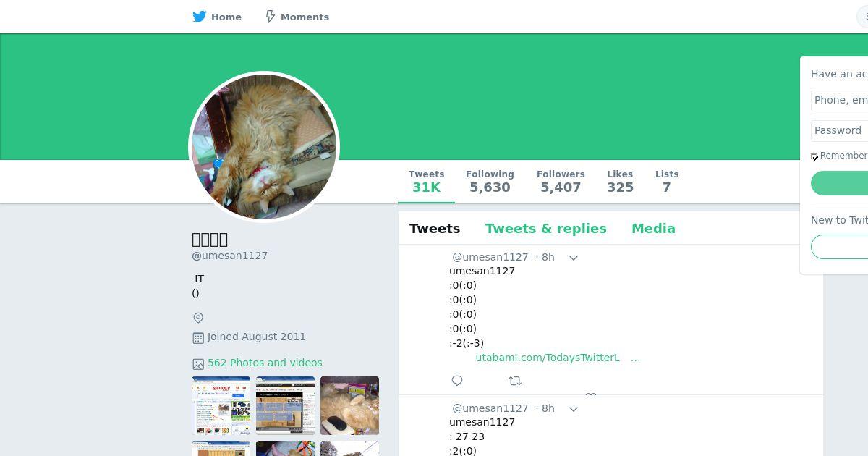Screen dimensions: 868x456
Task: Toggle the Remember me checkbox
Action: [814, 156]
